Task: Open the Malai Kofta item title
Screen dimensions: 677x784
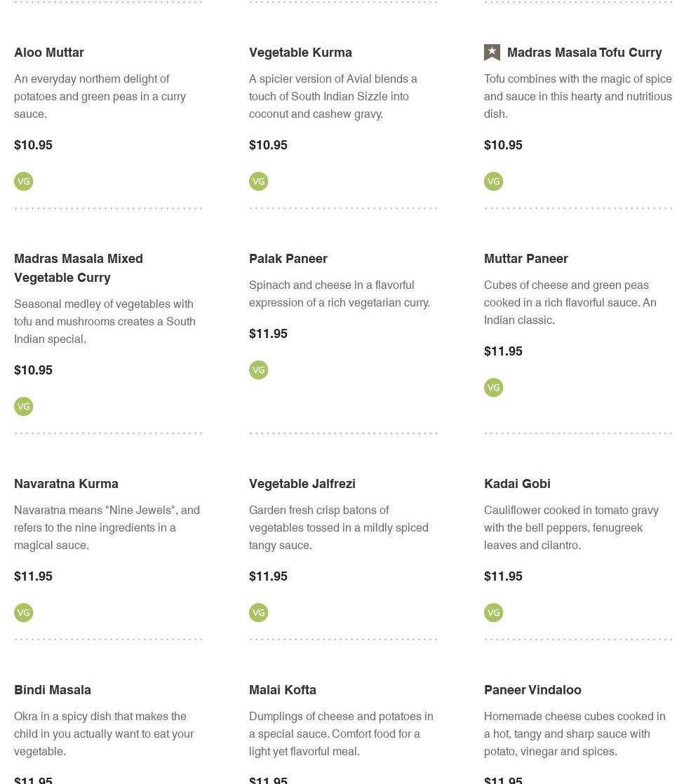Action: coord(283,690)
